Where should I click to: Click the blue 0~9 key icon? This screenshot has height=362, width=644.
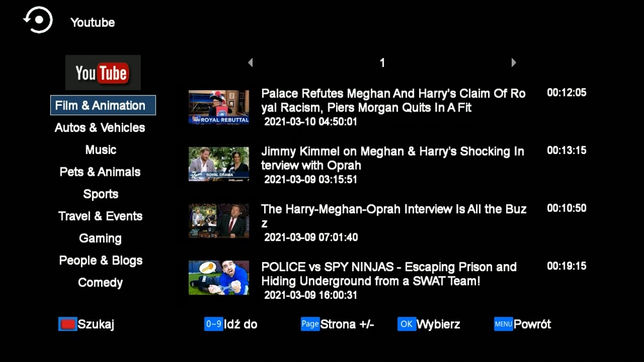(x=214, y=324)
